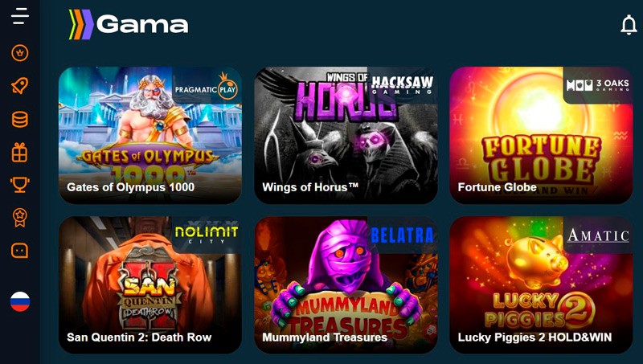Open the gift box bonuses icon

(19, 153)
